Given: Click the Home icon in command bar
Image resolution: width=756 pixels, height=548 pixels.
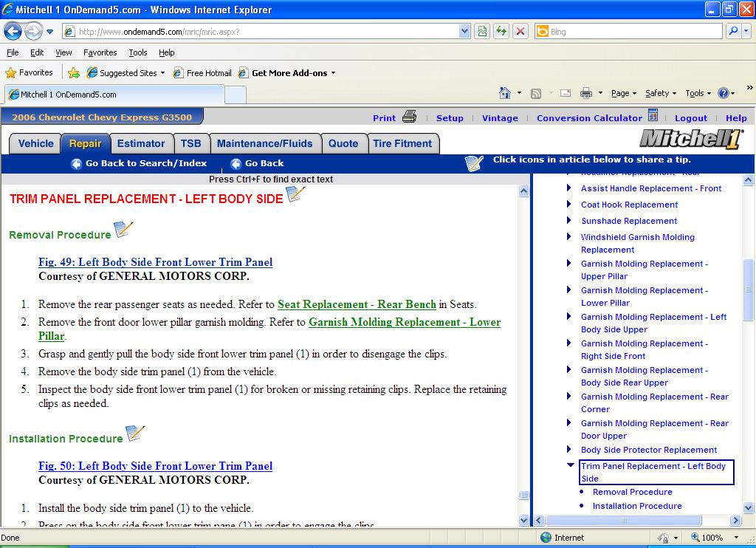Looking at the screenshot, I should click(505, 93).
